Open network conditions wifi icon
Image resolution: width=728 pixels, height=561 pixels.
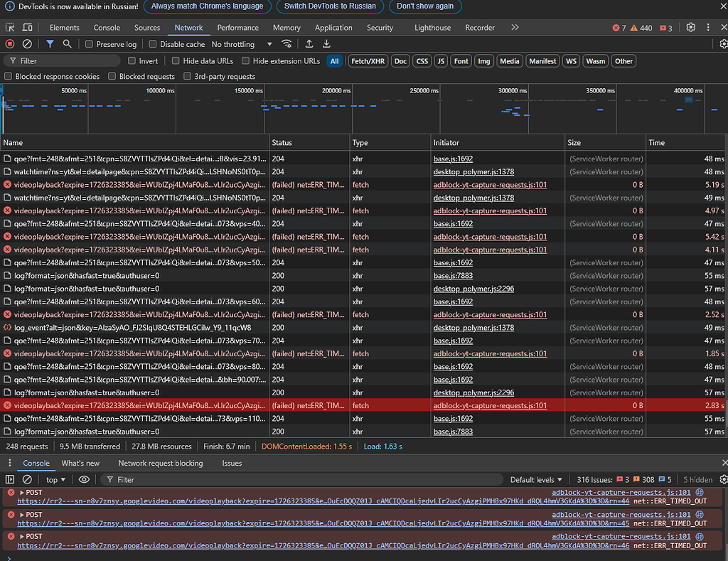287,44
